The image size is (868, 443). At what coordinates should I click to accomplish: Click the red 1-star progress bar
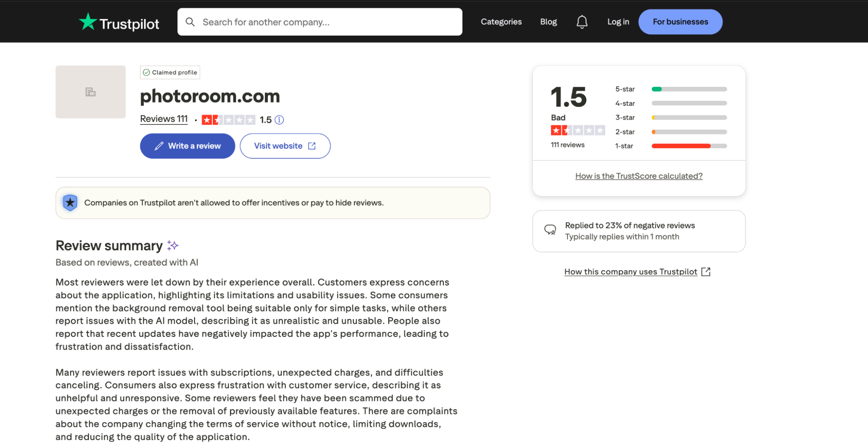(680, 146)
